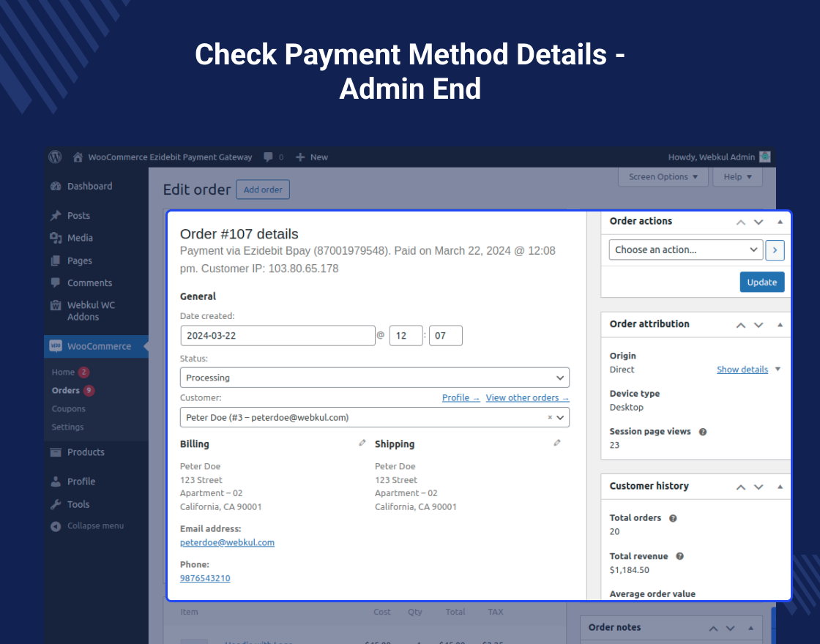Open Pages menu item
This screenshot has width=820, height=644.
(x=80, y=261)
